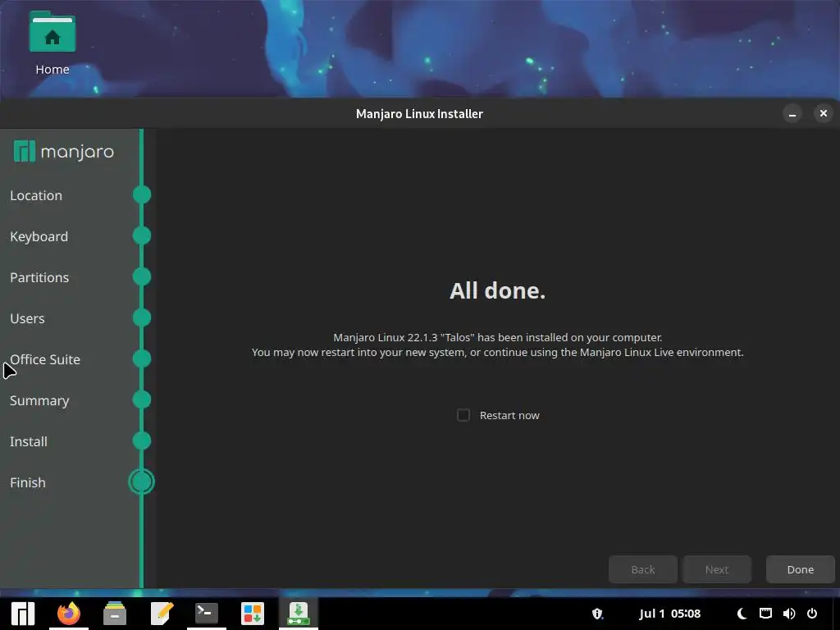
Task: Select the Partitions step in sidebar
Action: pyautogui.click(x=39, y=277)
